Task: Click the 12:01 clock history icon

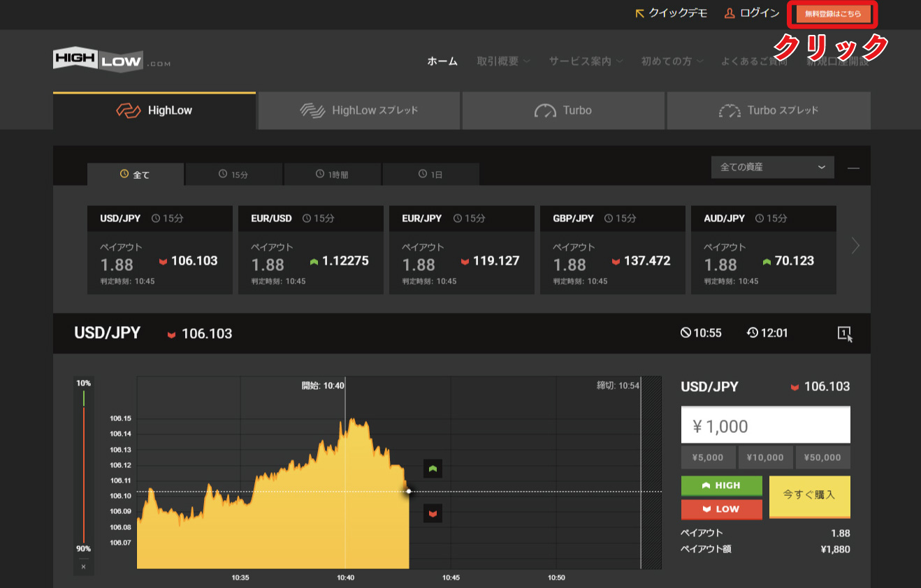Action: click(753, 333)
